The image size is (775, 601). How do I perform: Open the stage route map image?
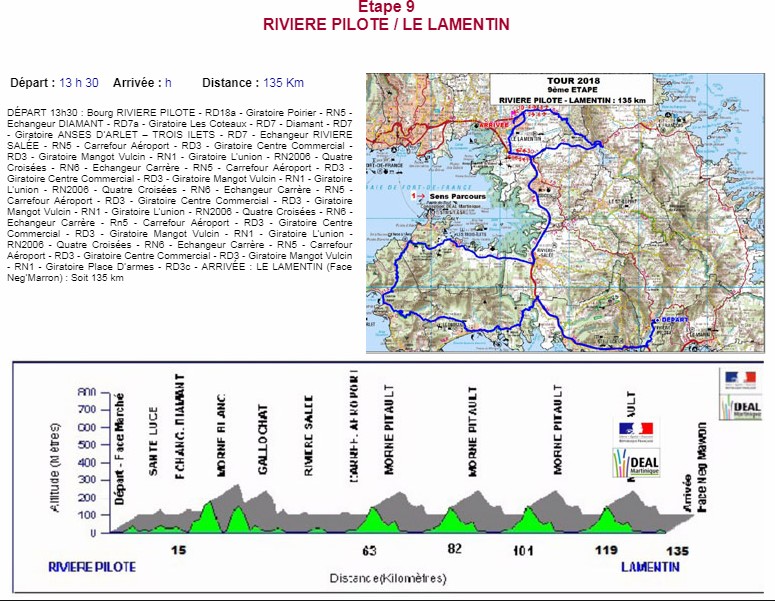tap(565, 213)
